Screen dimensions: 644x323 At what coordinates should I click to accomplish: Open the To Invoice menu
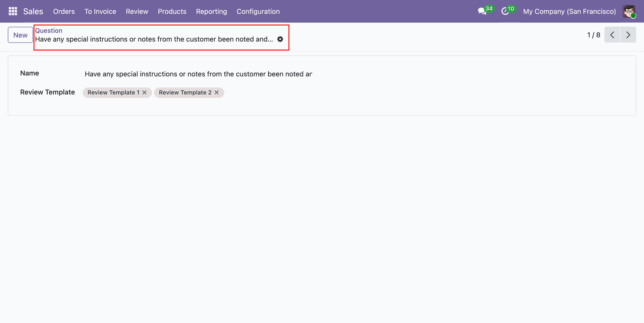(x=100, y=11)
